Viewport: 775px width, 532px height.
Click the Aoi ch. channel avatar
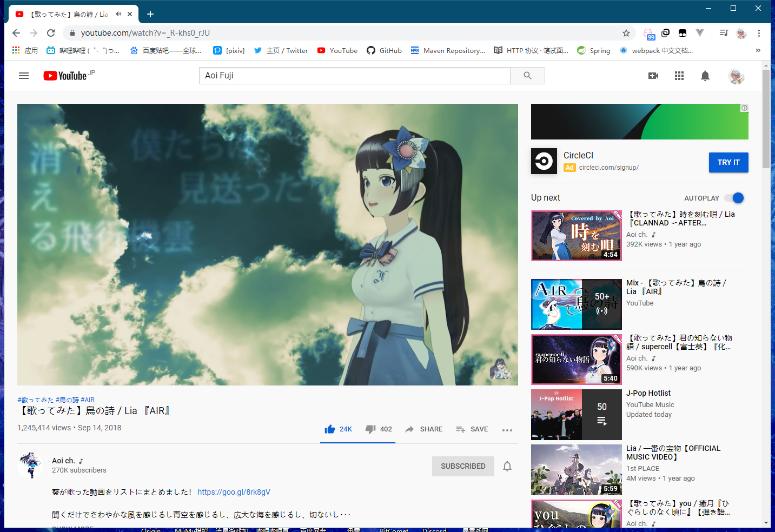click(30, 465)
